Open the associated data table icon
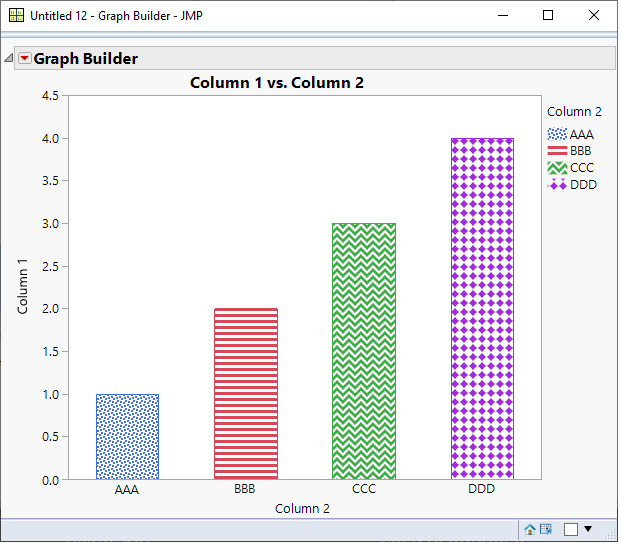Image resolution: width=621 pixels, height=546 pixels. click(x=545, y=529)
